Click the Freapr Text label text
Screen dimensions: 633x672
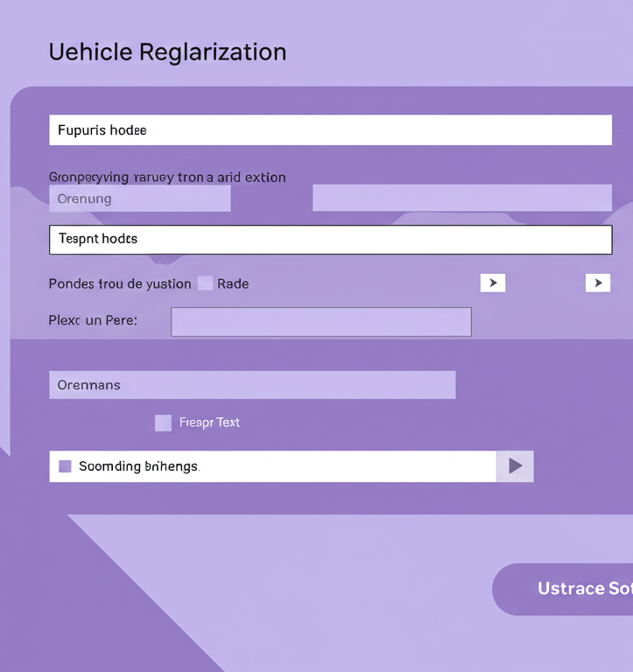[209, 423]
